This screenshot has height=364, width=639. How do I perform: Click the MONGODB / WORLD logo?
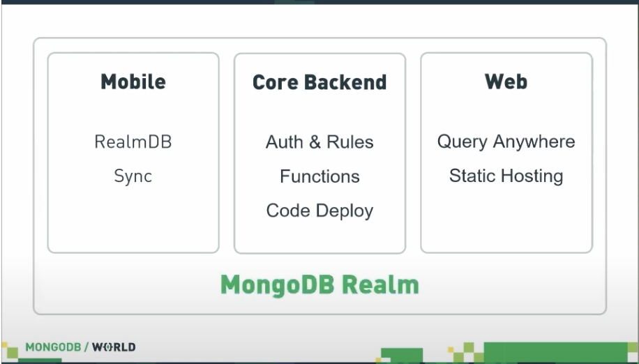81,347
